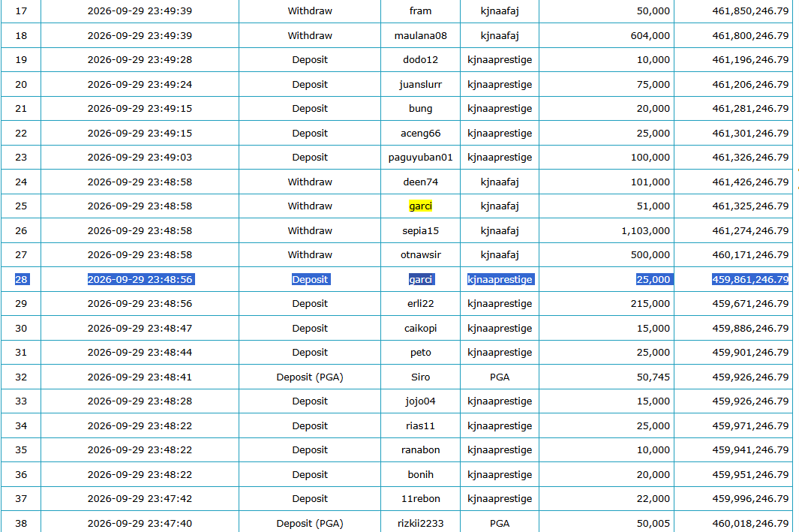This screenshot has height=532, width=799.
Task: Click the username rizkii2233
Action: (x=420, y=523)
